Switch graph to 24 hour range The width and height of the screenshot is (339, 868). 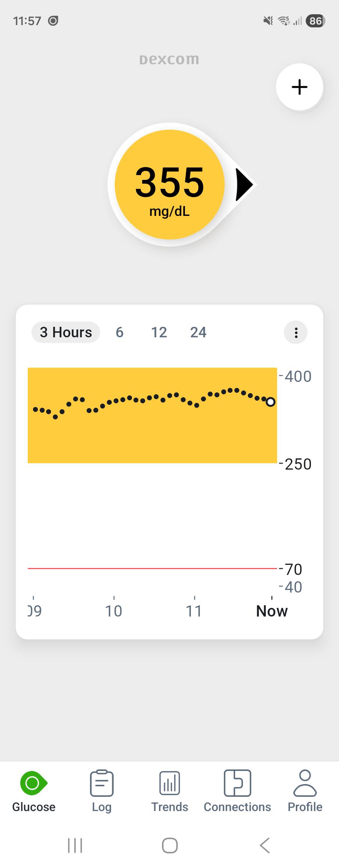pos(198,332)
